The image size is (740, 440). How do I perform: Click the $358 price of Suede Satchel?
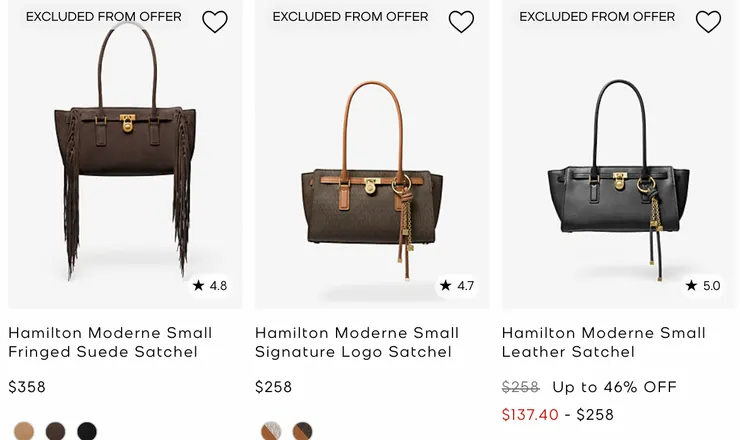27,387
